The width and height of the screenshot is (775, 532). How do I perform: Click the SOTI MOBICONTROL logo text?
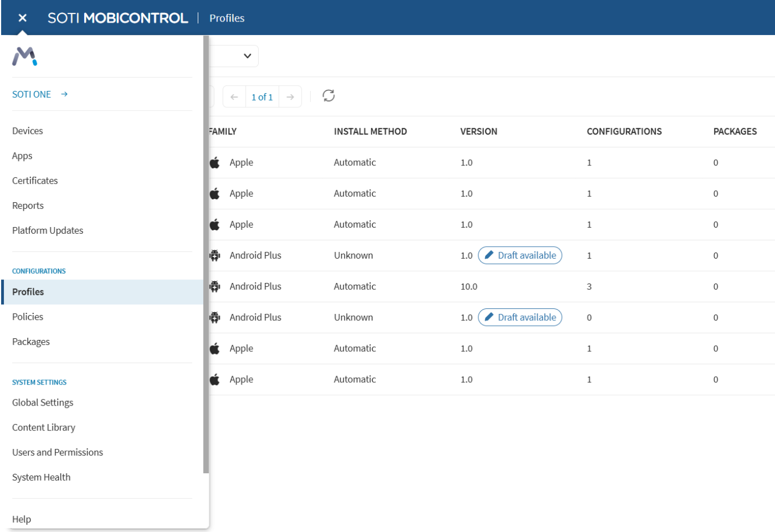pos(117,18)
